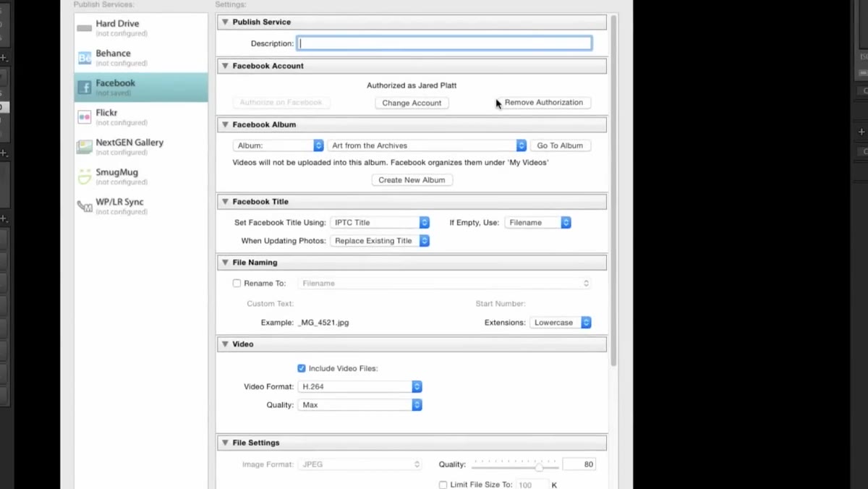Click the Go To Album button

click(560, 145)
